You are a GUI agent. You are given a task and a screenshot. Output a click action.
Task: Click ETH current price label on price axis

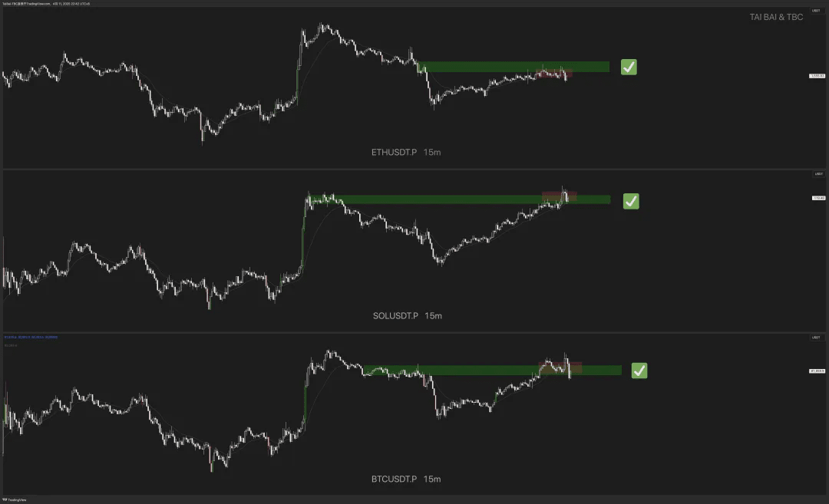coord(817,76)
